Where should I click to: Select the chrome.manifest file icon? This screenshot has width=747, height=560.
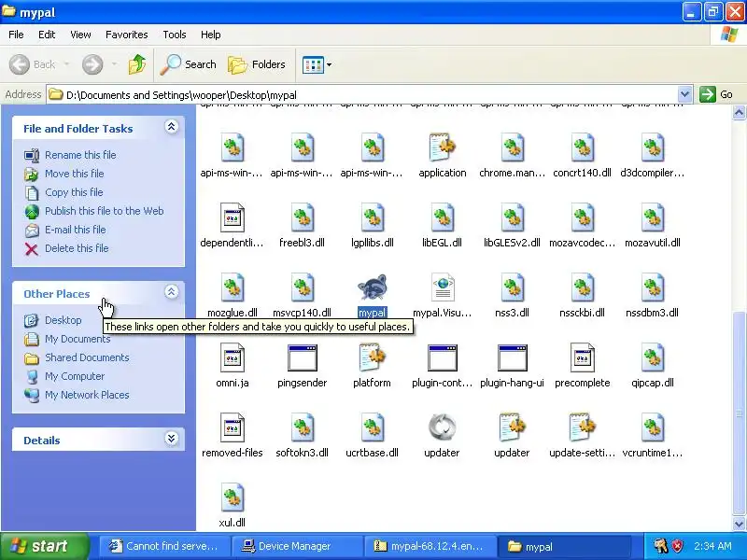(512, 147)
